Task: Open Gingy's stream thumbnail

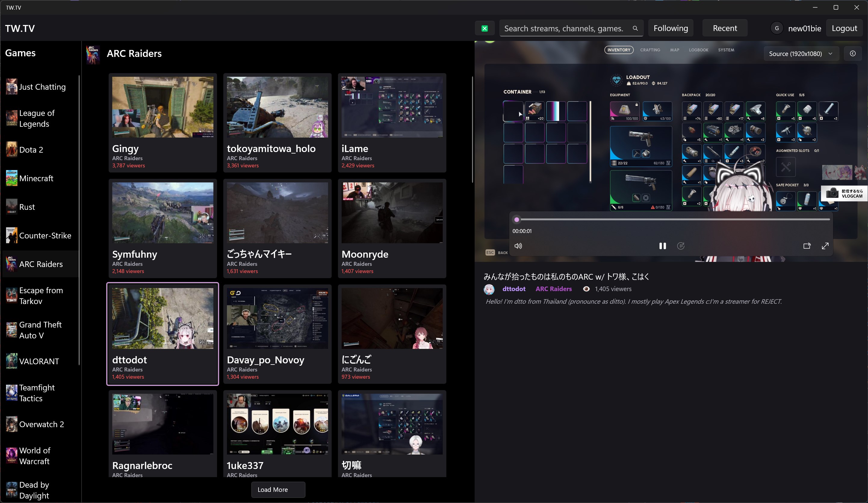Action: click(163, 107)
